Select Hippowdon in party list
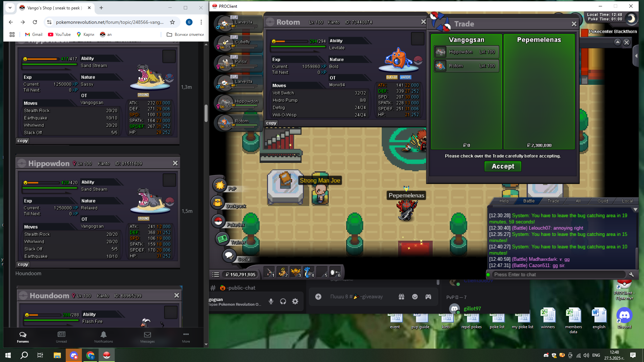The width and height of the screenshot is (644, 362). [x=238, y=102]
